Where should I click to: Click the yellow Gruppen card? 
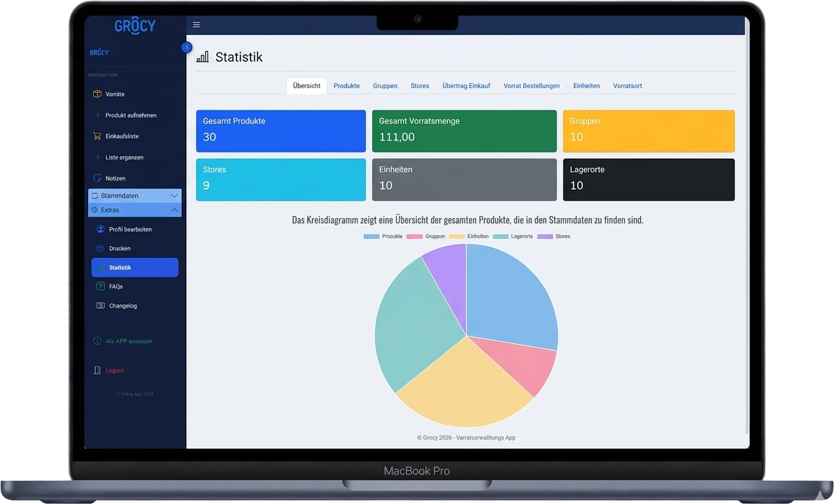coord(649,131)
